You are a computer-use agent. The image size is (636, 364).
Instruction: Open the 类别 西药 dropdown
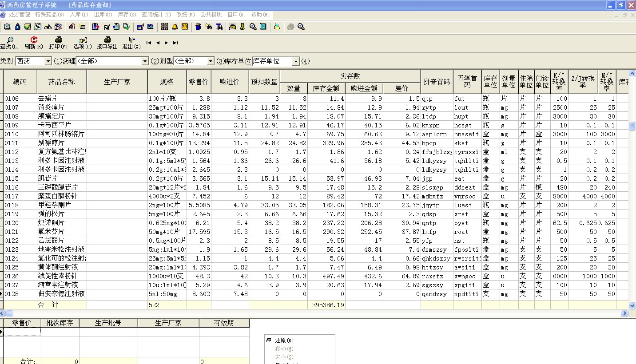pos(48,61)
